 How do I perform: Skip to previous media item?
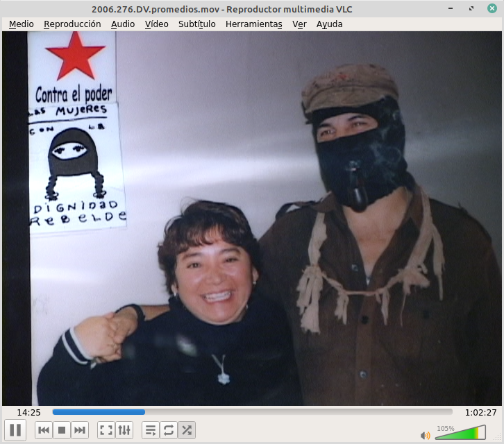pyautogui.click(x=44, y=430)
